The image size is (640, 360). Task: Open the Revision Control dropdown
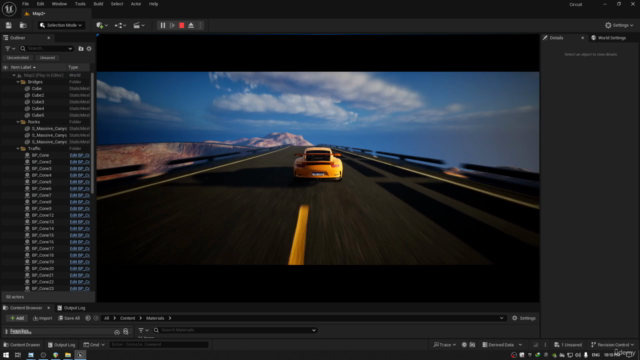tap(613, 345)
